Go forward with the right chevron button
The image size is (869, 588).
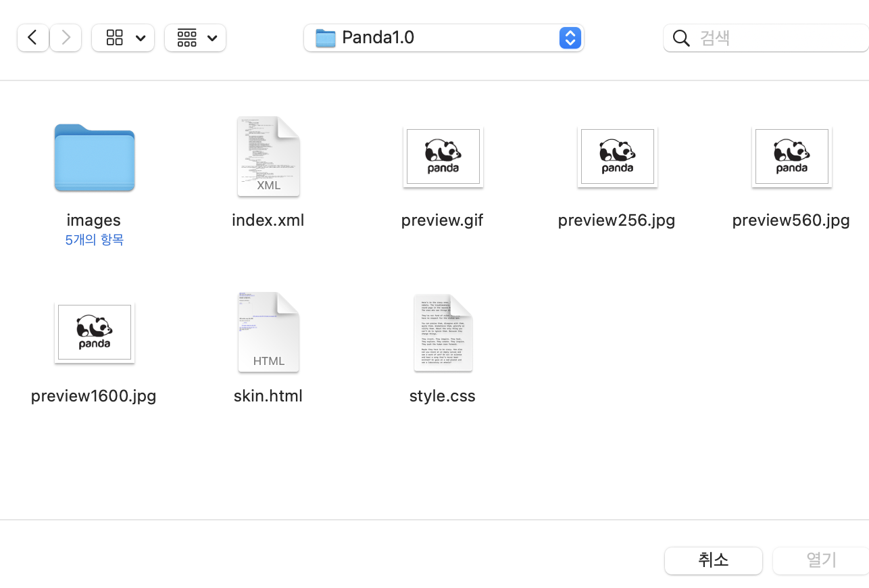pyautogui.click(x=66, y=38)
